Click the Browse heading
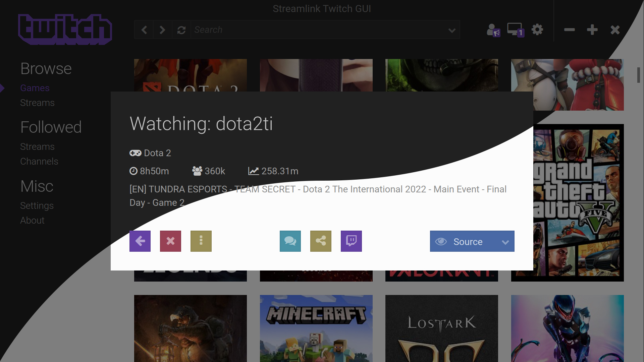The width and height of the screenshot is (644, 362). click(46, 69)
